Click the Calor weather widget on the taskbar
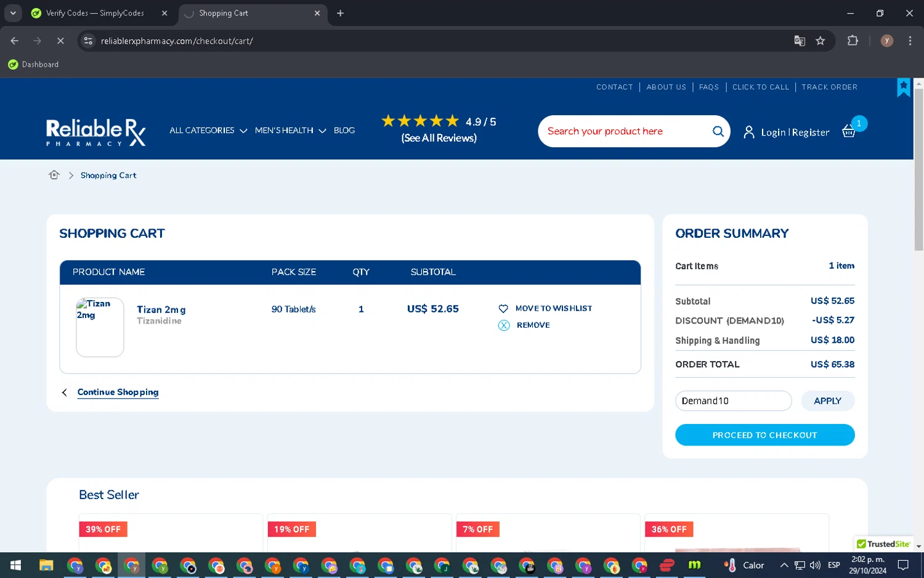 point(744,565)
